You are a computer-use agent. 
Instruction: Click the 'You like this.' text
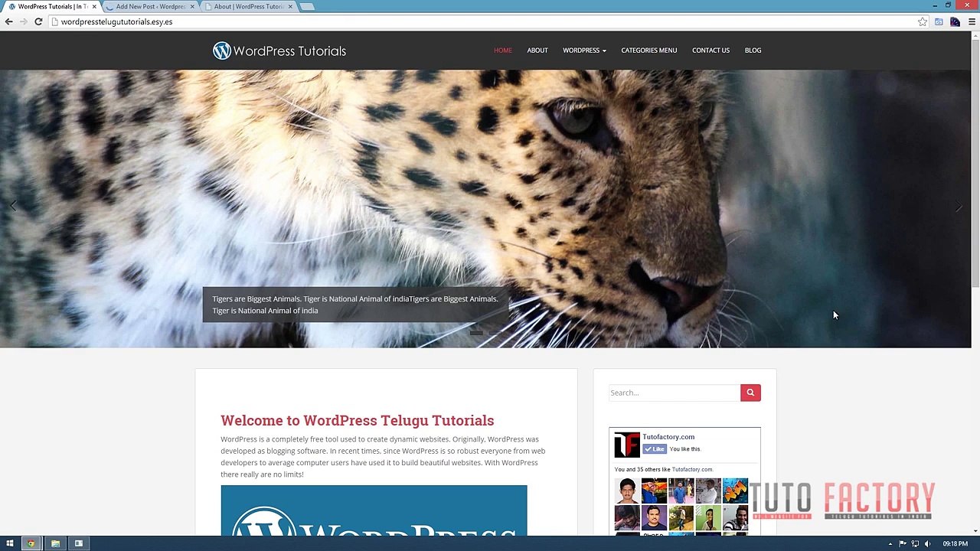684,449
